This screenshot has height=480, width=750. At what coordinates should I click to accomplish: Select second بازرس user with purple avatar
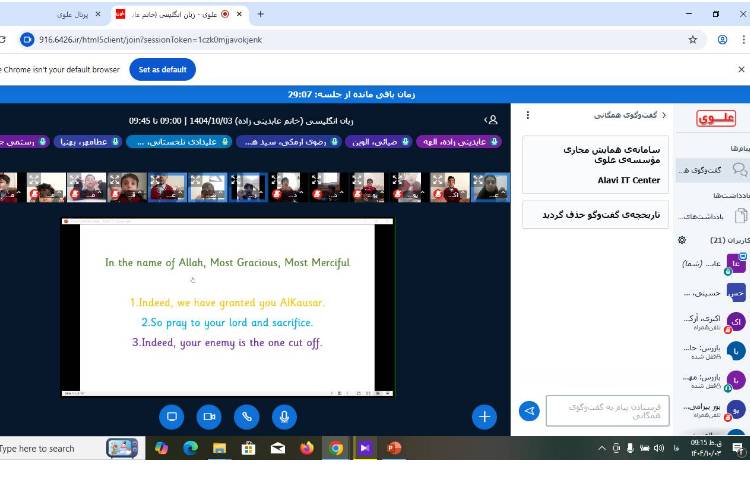coord(713,381)
